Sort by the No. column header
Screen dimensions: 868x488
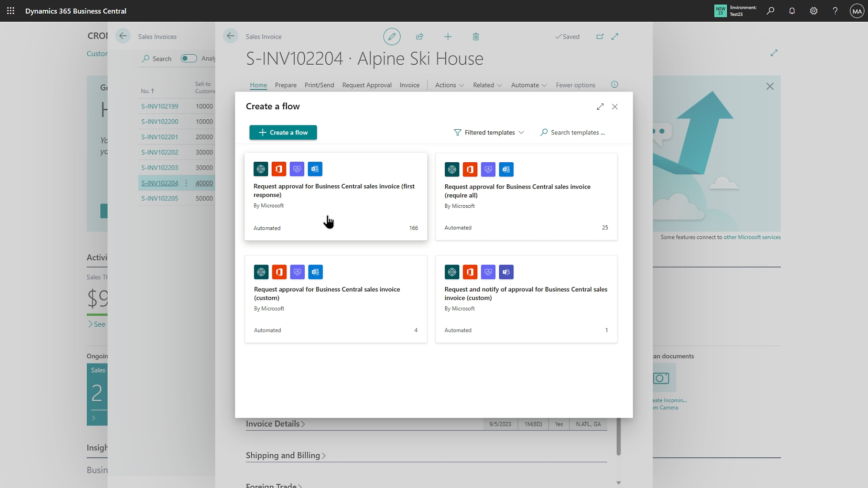pyautogui.click(x=147, y=91)
